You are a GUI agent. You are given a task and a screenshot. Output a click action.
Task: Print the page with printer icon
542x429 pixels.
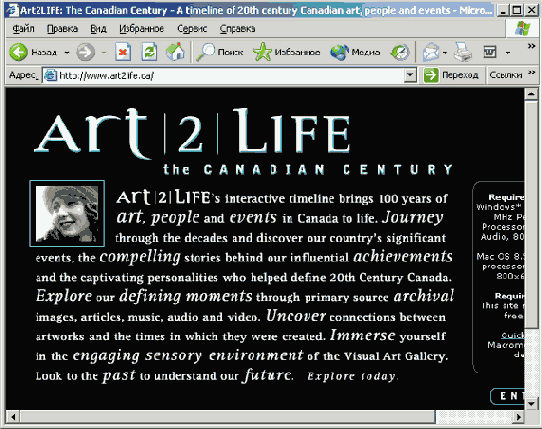462,52
